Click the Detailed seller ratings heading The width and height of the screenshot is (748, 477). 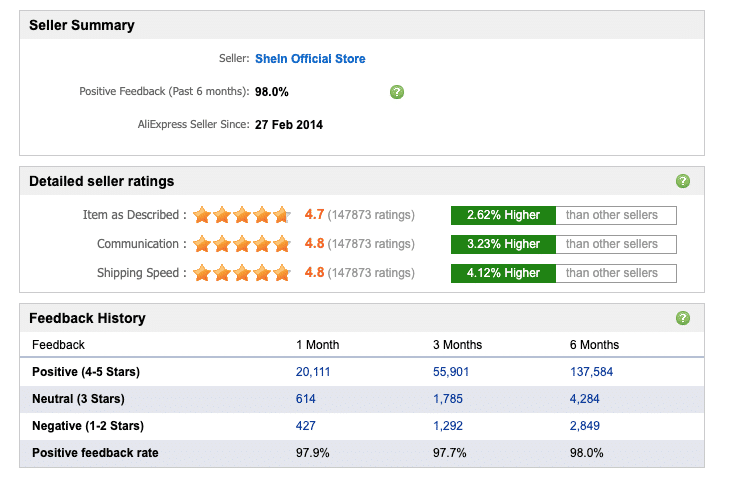tap(102, 181)
